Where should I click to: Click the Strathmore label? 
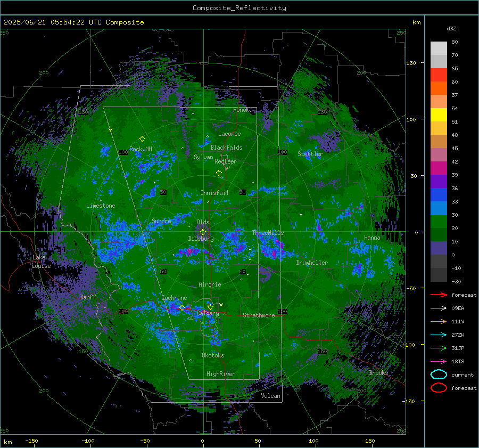(259, 315)
